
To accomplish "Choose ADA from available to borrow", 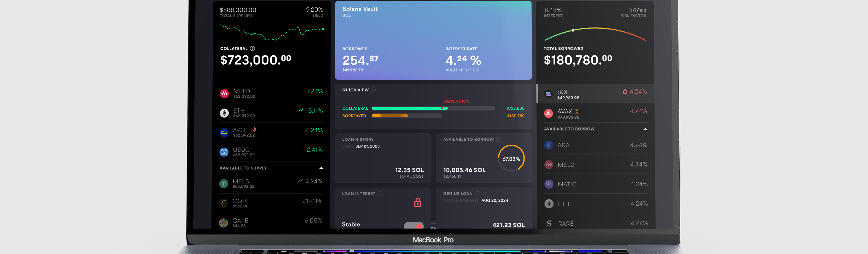I will tap(595, 145).
